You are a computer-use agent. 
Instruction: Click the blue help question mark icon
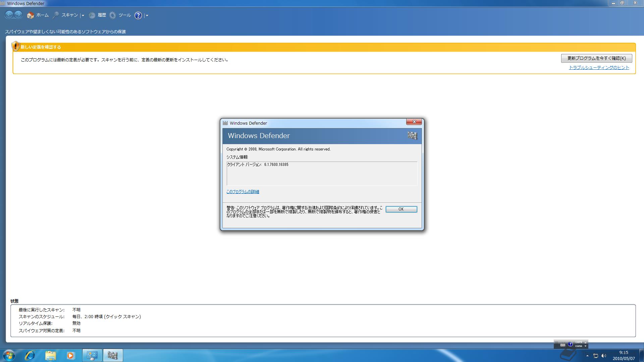138,15
